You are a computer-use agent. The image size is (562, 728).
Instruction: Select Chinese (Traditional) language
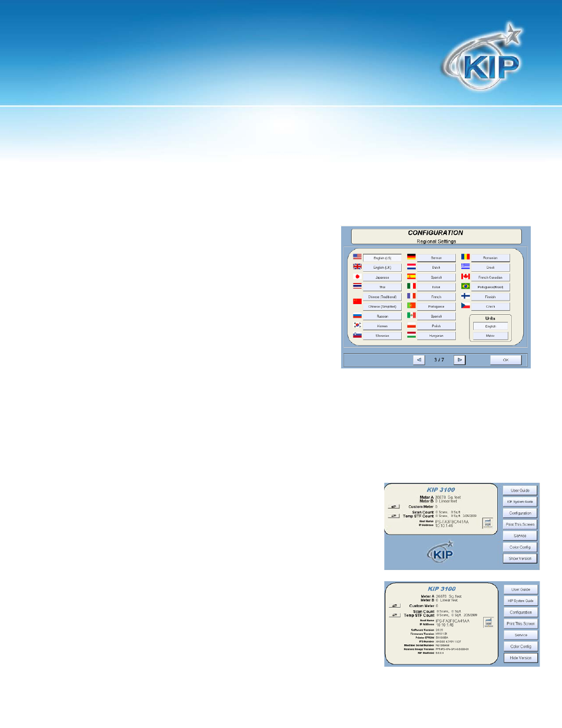(382, 297)
